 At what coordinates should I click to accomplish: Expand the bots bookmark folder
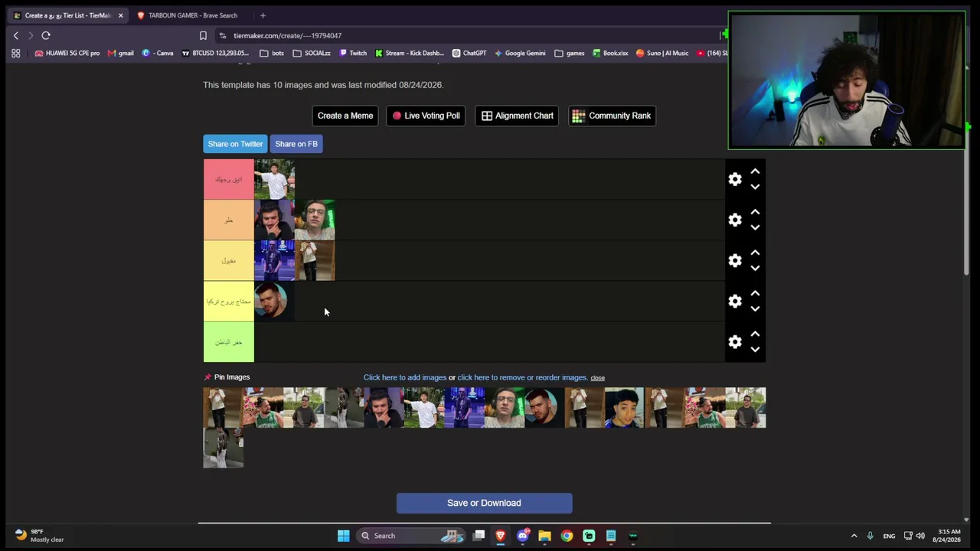click(272, 53)
